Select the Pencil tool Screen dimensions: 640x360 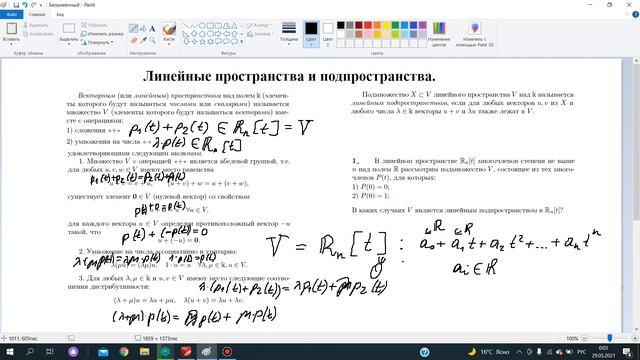[133, 29]
